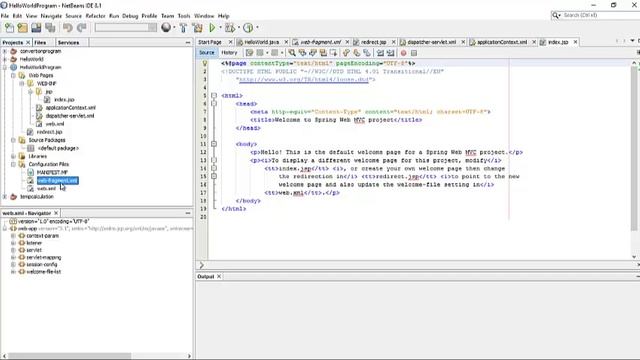Click the New Project toolbar icon
The width and height of the screenshot is (640, 360).
pyautogui.click(x=22, y=28)
